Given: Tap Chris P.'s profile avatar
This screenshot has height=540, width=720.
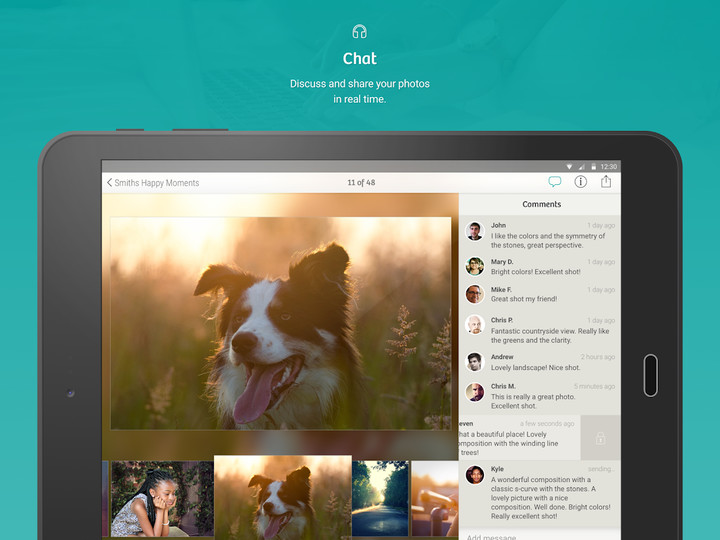Looking at the screenshot, I should [x=475, y=325].
